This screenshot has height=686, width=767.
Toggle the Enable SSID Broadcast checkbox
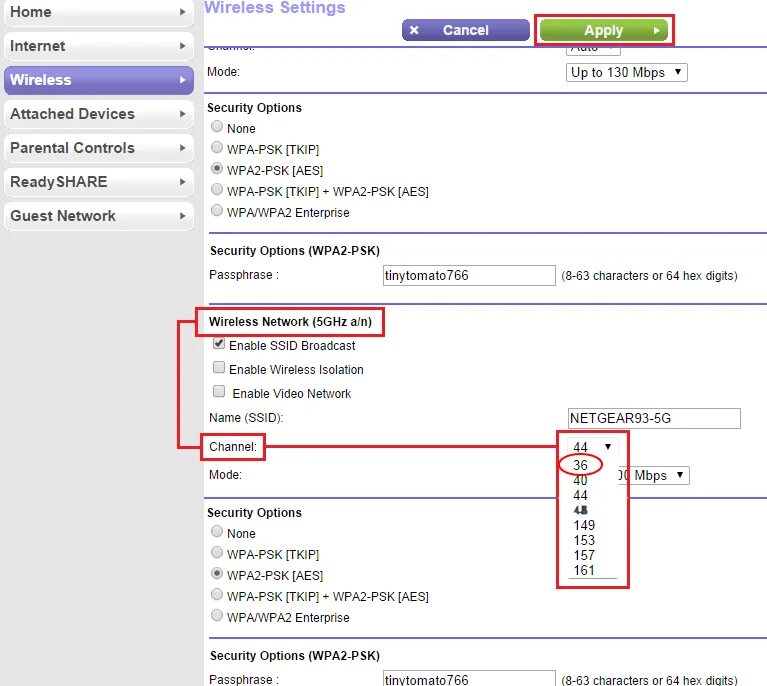219,344
